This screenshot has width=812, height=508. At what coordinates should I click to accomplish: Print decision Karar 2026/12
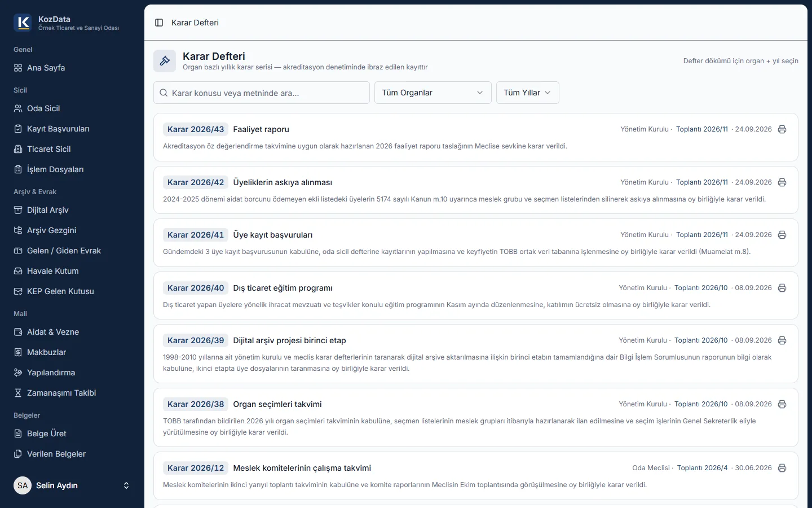pyautogui.click(x=782, y=468)
